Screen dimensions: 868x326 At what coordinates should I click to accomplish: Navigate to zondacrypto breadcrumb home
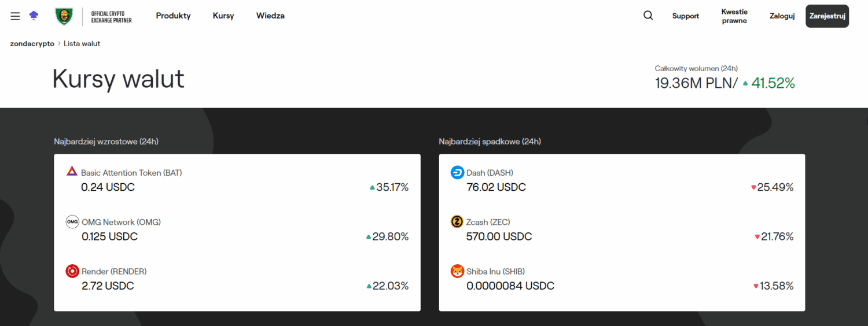point(32,44)
